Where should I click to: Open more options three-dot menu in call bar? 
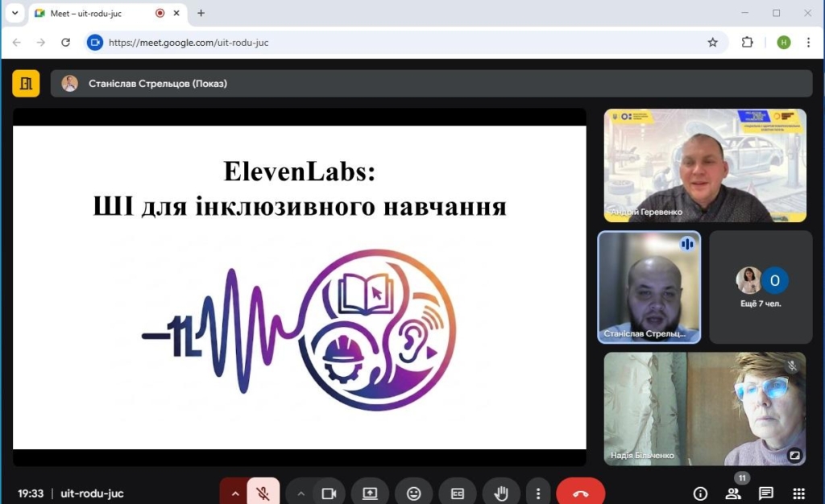point(537,493)
